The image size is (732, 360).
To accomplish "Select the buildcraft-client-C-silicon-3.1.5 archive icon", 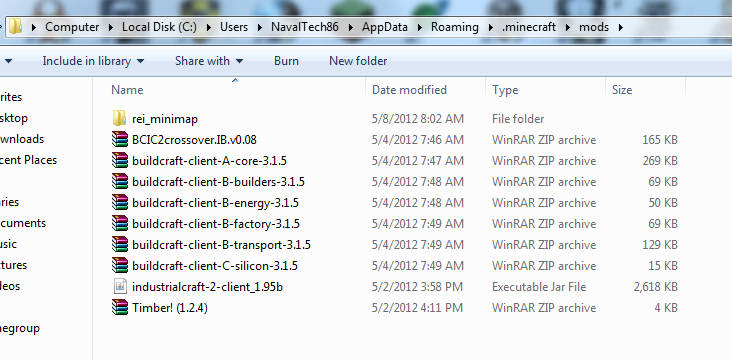I will point(120,266).
